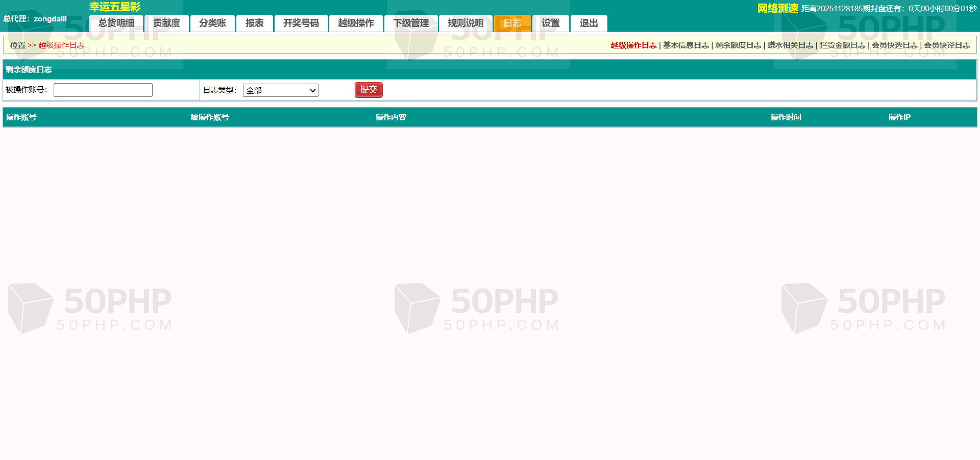980x460 pixels.
Task: Open the 会员快选日志 link
Action: (x=894, y=45)
